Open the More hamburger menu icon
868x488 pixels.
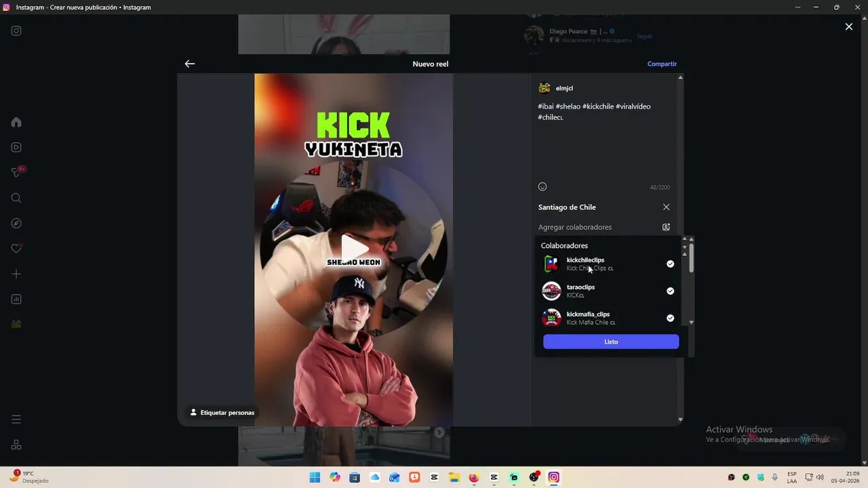click(x=16, y=420)
